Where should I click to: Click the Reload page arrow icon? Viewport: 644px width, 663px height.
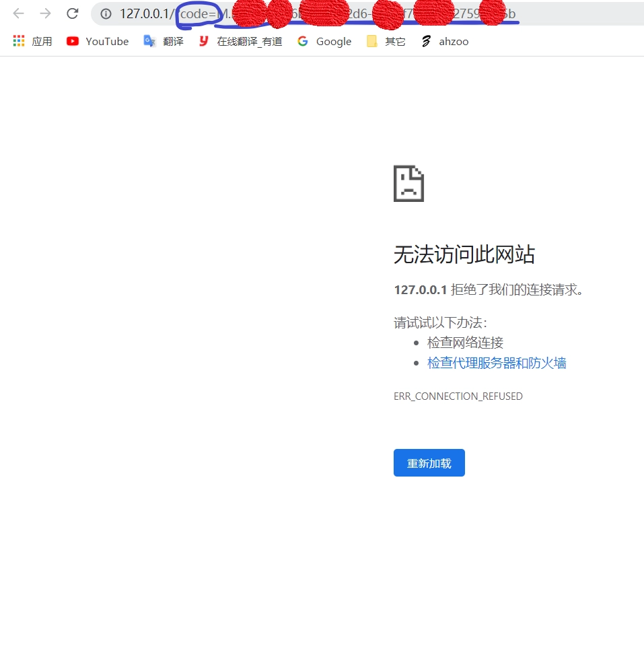pos(73,13)
